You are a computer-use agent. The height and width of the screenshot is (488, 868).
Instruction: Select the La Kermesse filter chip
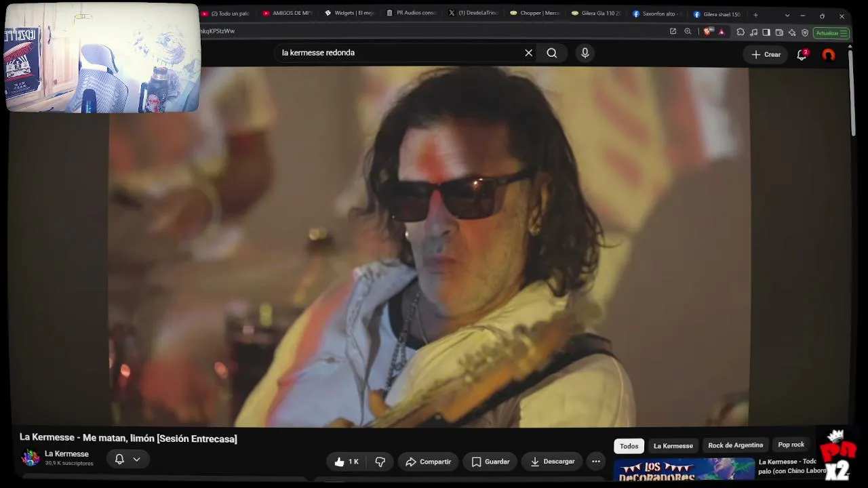tap(673, 446)
